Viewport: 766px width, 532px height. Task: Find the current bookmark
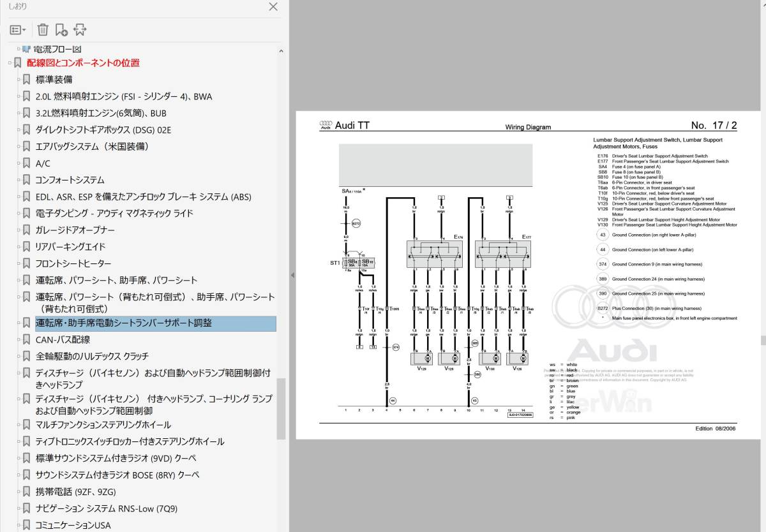tap(80, 29)
